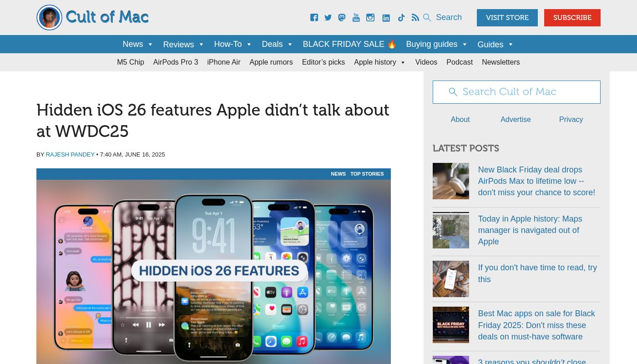Open the Mastodon social icon
Screen dimensions: 637x364
[342, 18]
